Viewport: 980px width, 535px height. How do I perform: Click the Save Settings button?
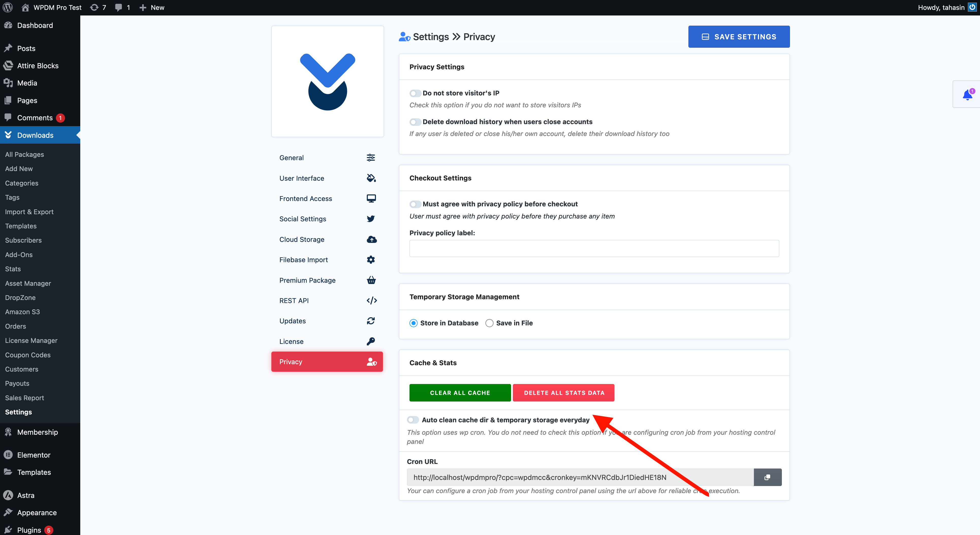tap(739, 37)
